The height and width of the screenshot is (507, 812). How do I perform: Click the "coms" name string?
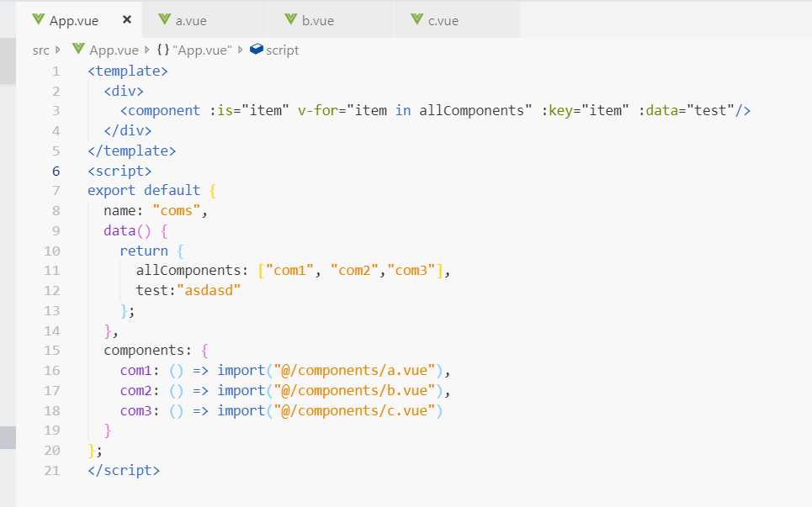pos(176,210)
